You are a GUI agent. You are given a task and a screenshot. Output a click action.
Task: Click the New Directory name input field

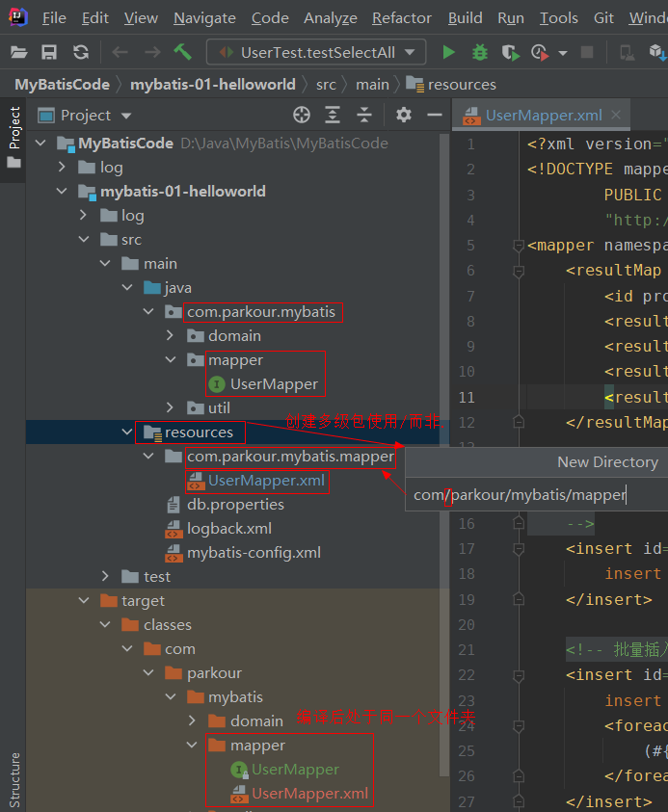536,495
